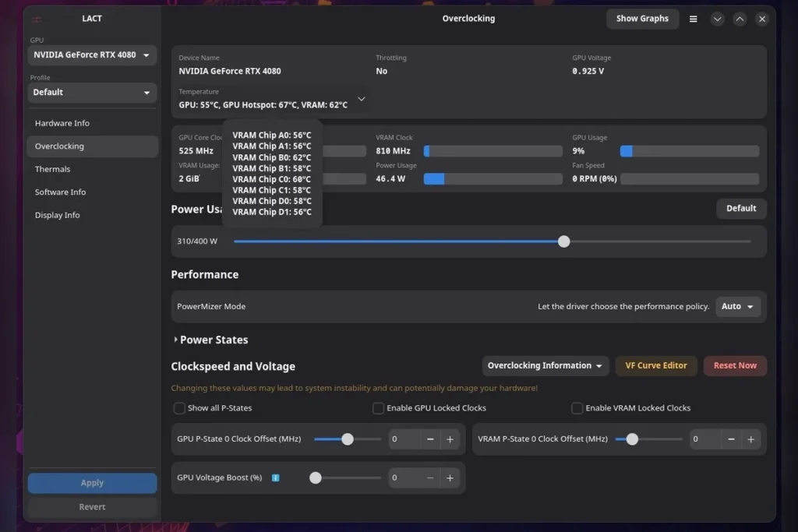The height and width of the screenshot is (532, 798).
Task: Click 'VRAM Chip D0: 58°C' entry
Action: [272, 202]
